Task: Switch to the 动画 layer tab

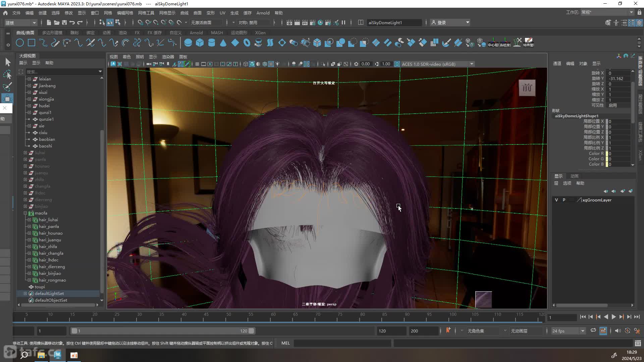Action: [x=575, y=176]
